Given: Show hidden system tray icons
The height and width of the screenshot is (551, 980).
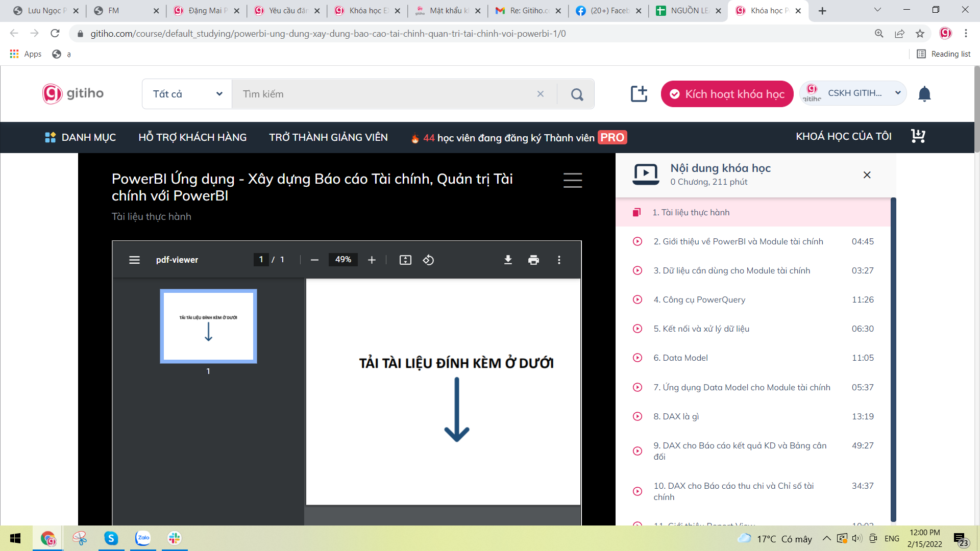Looking at the screenshot, I should pyautogui.click(x=826, y=539).
